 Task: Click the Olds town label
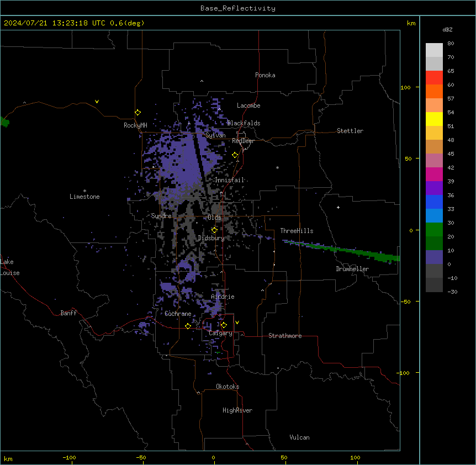click(214, 218)
